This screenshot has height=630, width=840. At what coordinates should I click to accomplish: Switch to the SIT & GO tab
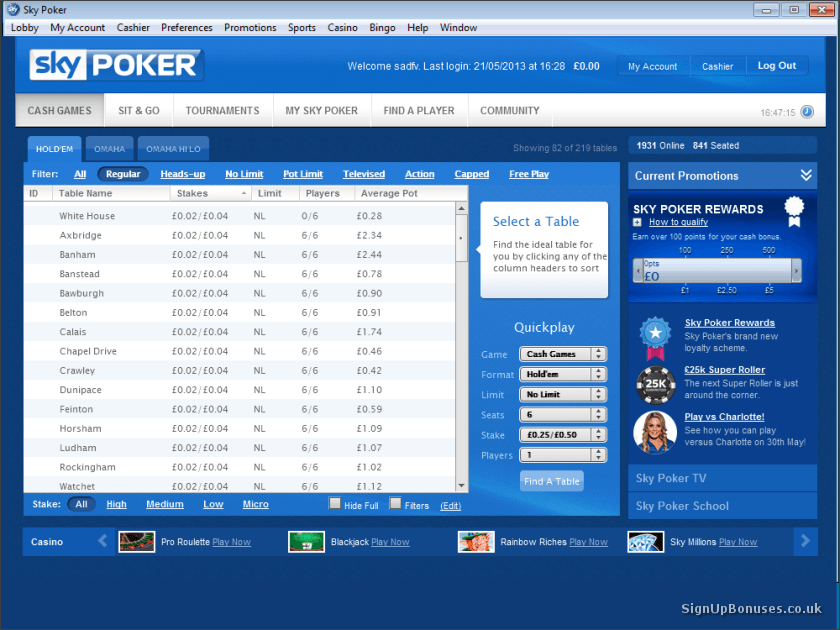[x=139, y=110]
